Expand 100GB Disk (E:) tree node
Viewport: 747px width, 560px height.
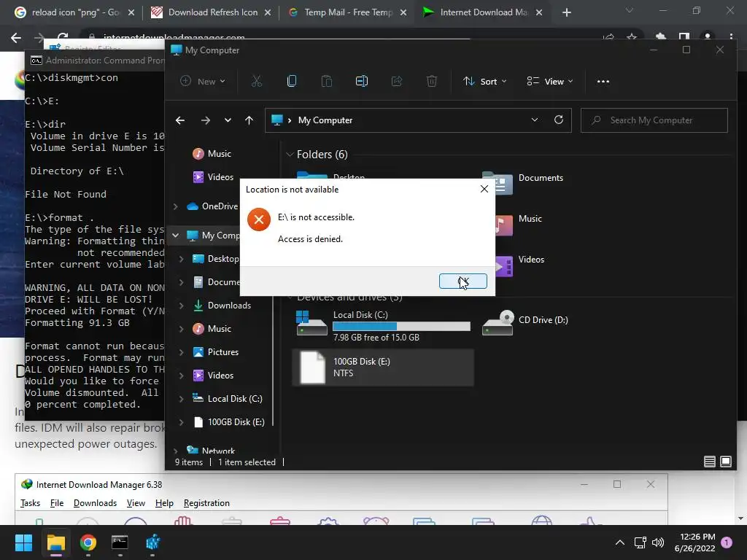[181, 422]
